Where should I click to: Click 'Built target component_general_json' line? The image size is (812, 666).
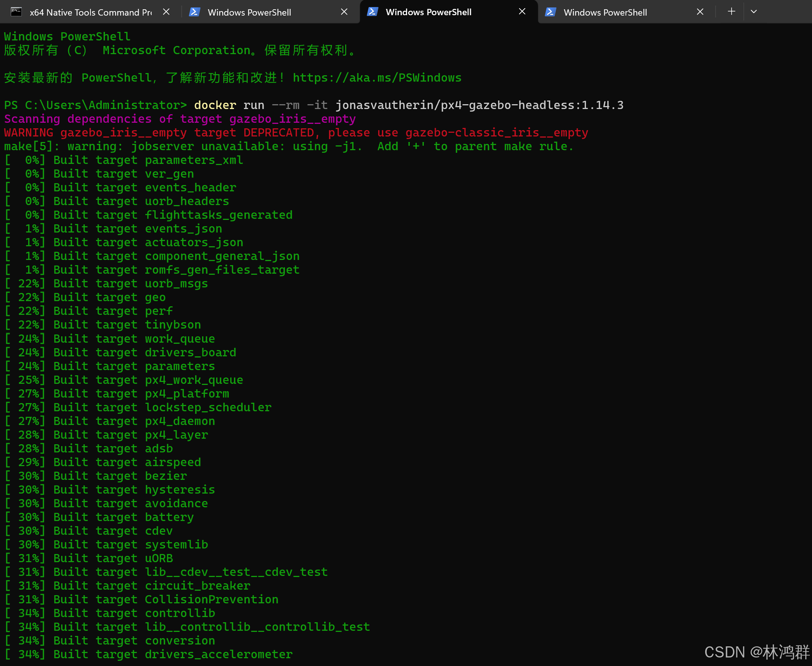click(152, 256)
